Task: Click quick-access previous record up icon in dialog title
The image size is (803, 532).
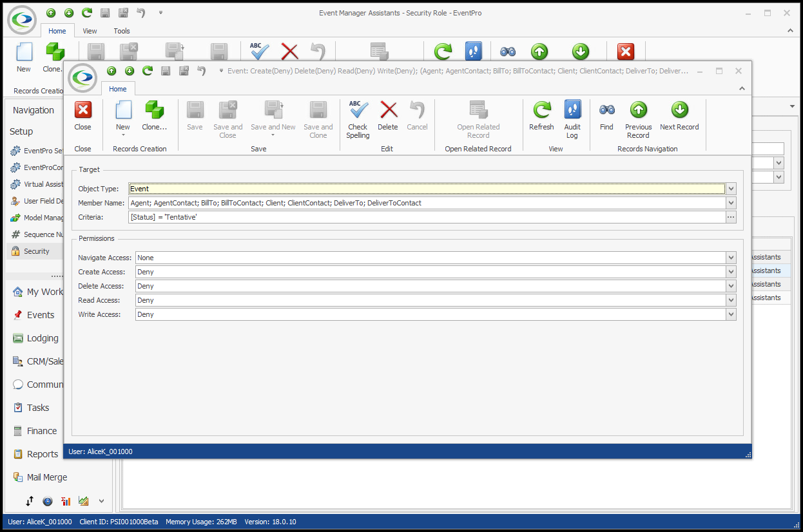Action: [x=111, y=71]
